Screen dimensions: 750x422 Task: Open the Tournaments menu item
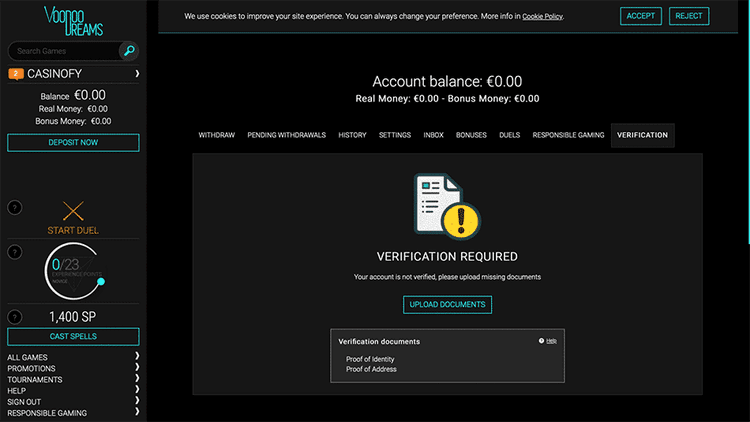[x=34, y=379]
